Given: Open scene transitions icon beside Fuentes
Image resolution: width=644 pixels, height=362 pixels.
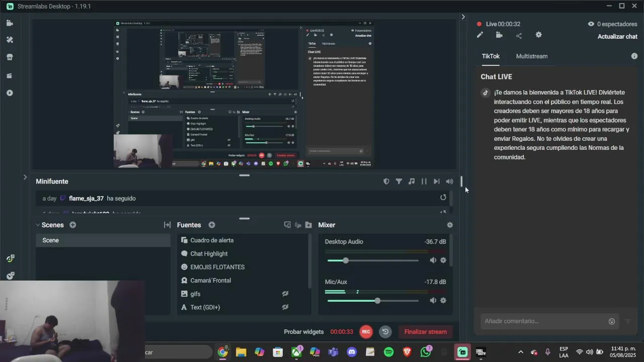Looking at the screenshot, I should (x=167, y=225).
